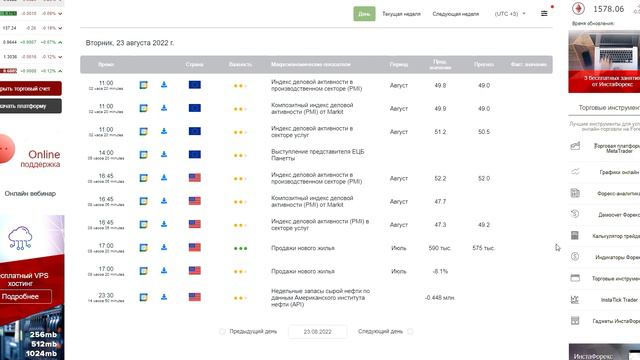
Task: Open the Онлайн вебинар link
Action: click(x=30, y=193)
